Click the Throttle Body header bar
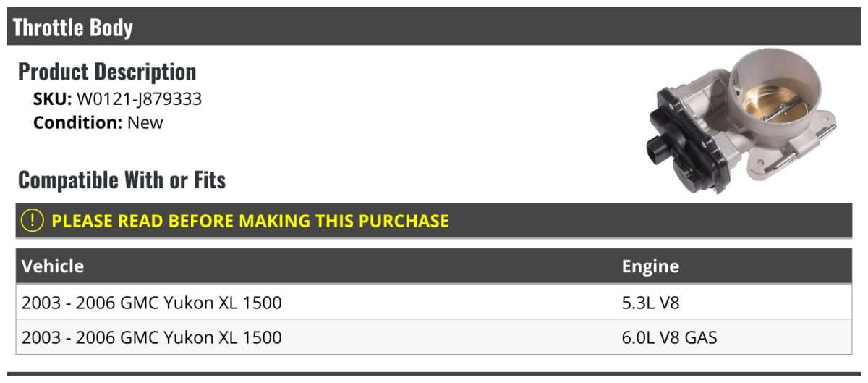Viewport: 868px width, 383px height. 434,28
